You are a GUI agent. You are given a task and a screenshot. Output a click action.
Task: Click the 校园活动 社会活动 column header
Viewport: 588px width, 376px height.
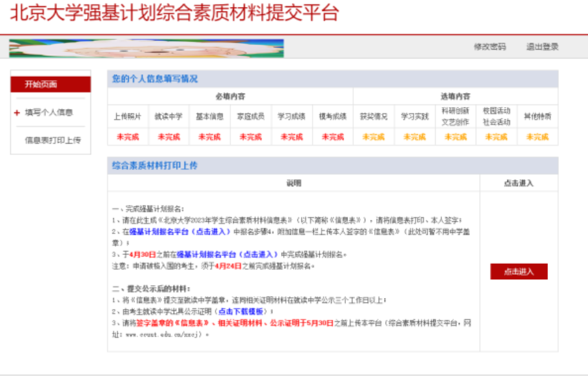(x=496, y=116)
